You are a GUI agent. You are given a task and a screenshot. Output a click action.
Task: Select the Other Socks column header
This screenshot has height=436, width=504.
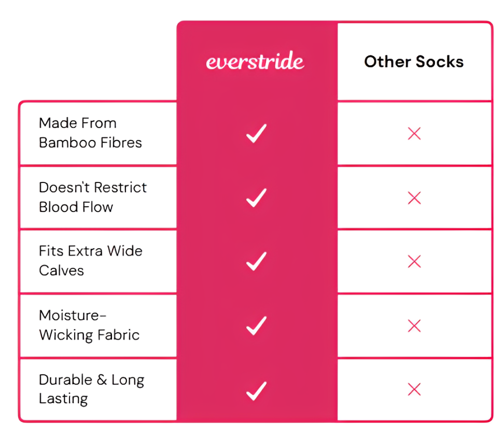pos(414,62)
